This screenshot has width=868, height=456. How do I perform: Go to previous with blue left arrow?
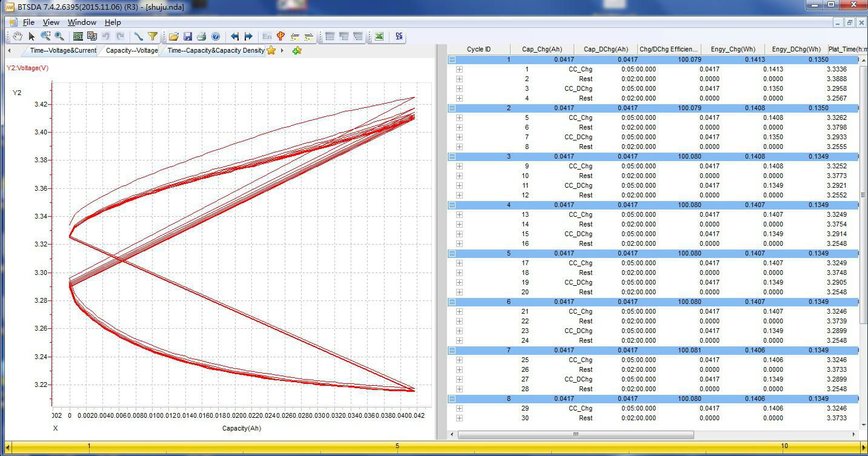coord(234,36)
